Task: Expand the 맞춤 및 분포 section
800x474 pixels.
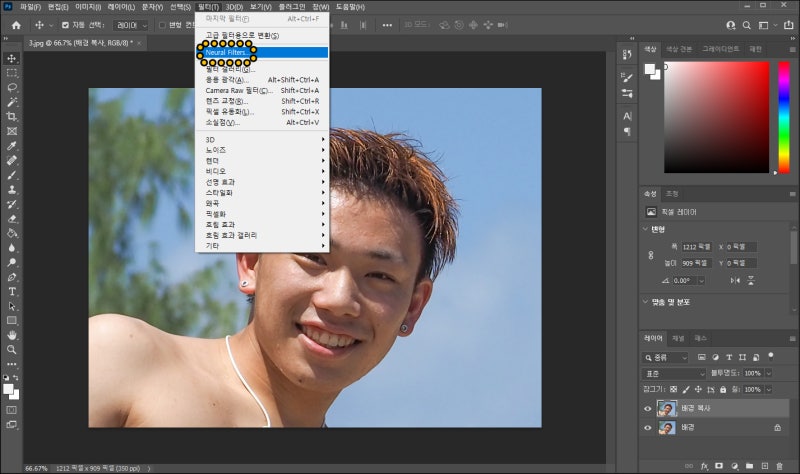Action: pos(645,302)
